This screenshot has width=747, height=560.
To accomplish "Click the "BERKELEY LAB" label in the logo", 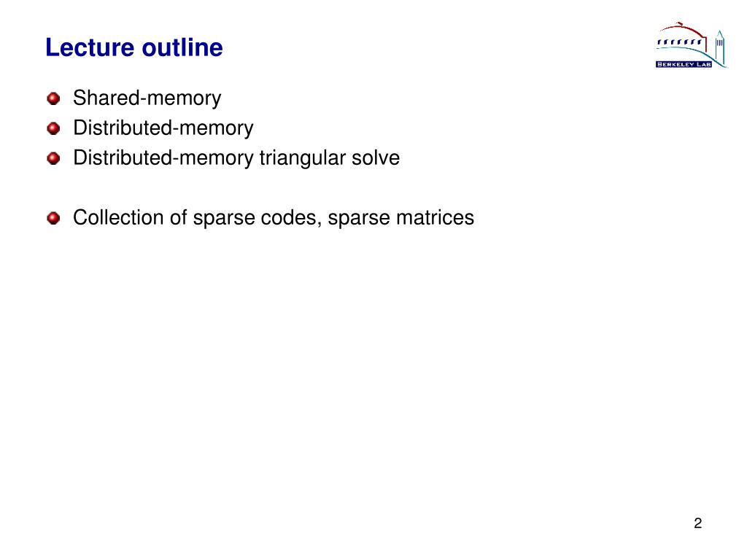I will [x=684, y=64].
